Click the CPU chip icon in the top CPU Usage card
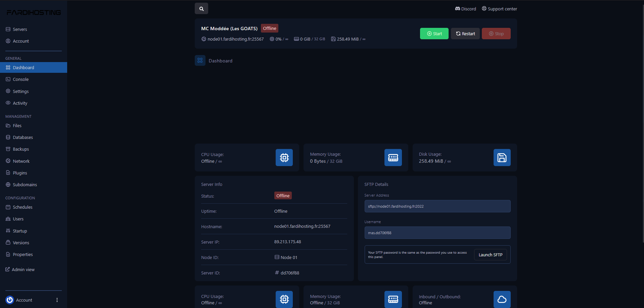This screenshot has height=308, width=644. click(x=284, y=157)
